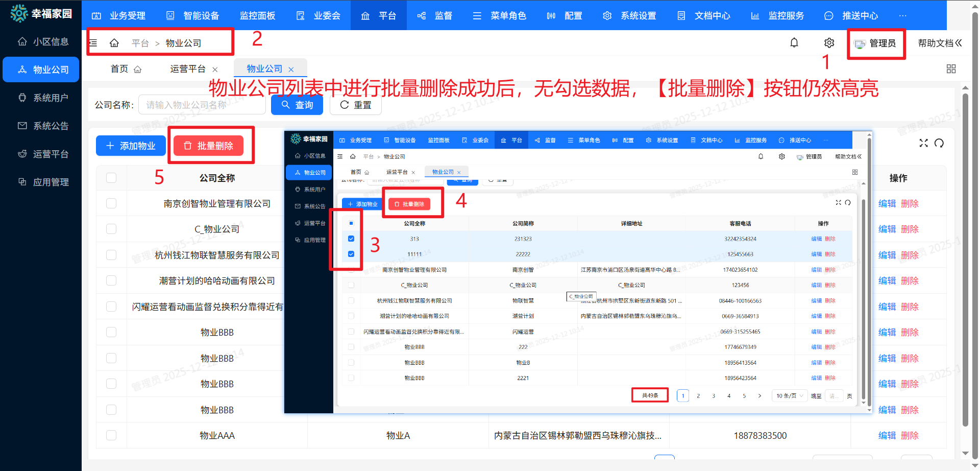Close the 运营平台 tab
This screenshot has width=980, height=471.
[215, 69]
